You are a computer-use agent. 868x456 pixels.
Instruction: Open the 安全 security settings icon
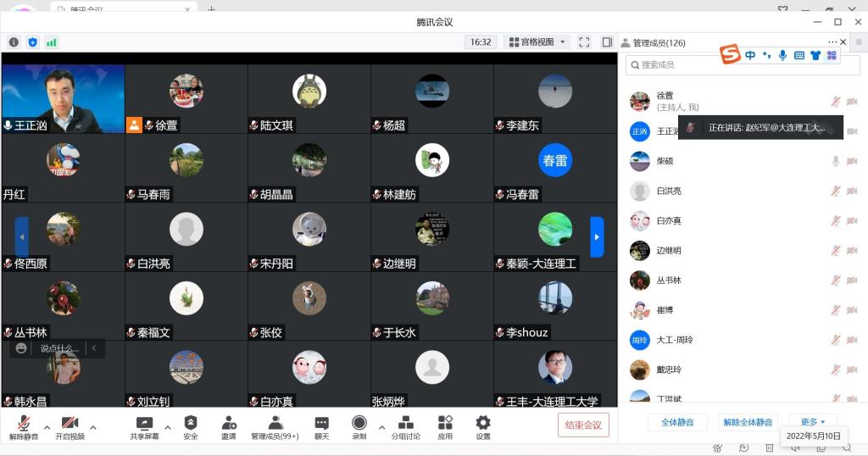191,426
